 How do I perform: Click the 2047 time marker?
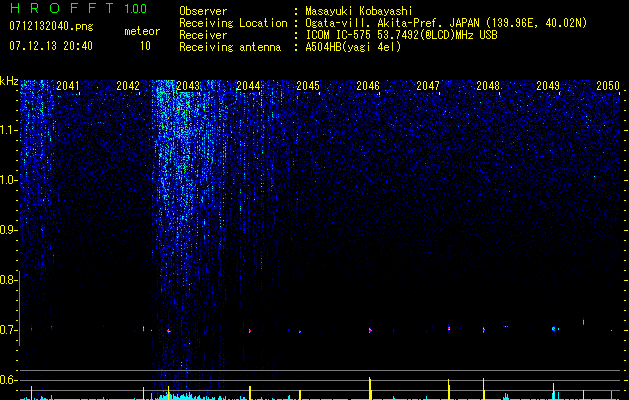click(428, 85)
